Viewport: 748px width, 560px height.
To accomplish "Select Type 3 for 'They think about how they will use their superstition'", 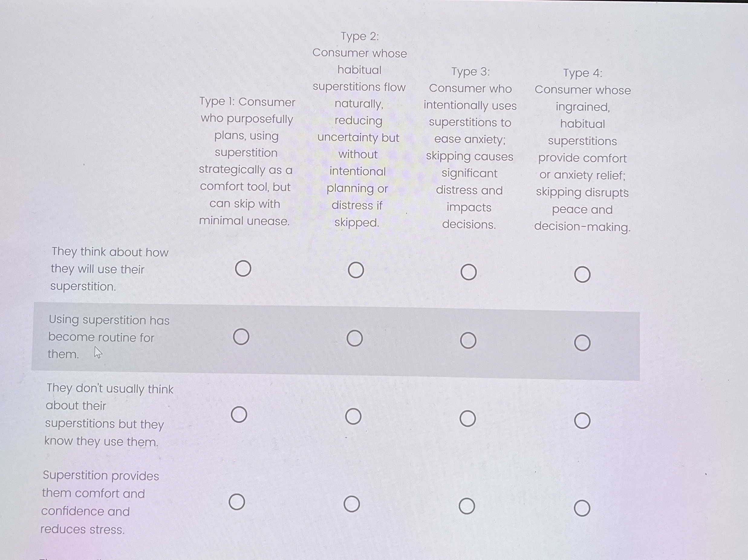I will tap(469, 272).
